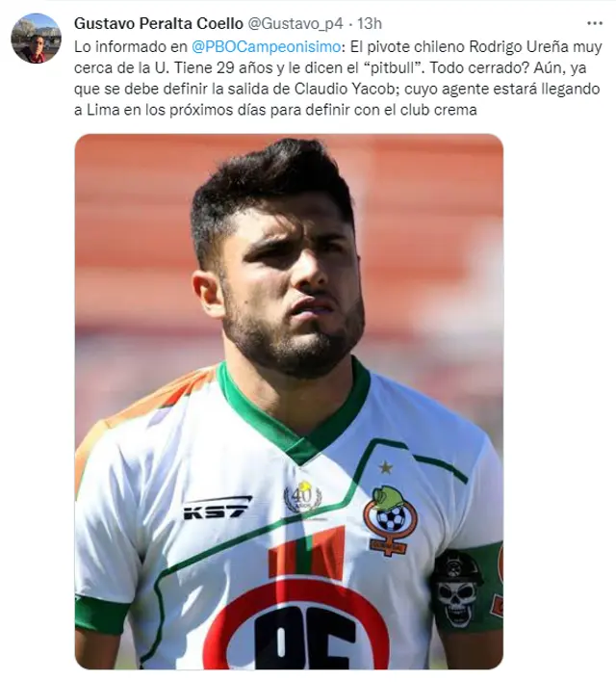The height and width of the screenshot is (682, 616).
Task: Open the three-dot more options menu
Action: click(x=594, y=23)
